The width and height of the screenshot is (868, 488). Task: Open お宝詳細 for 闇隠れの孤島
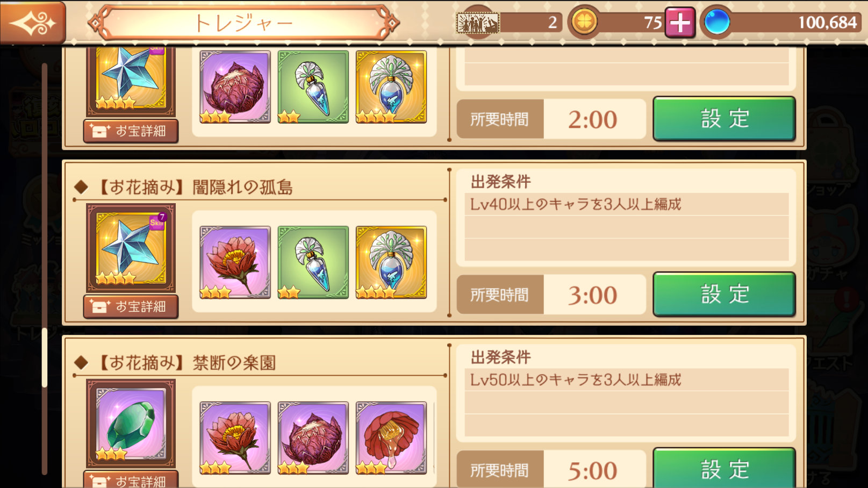point(131,306)
